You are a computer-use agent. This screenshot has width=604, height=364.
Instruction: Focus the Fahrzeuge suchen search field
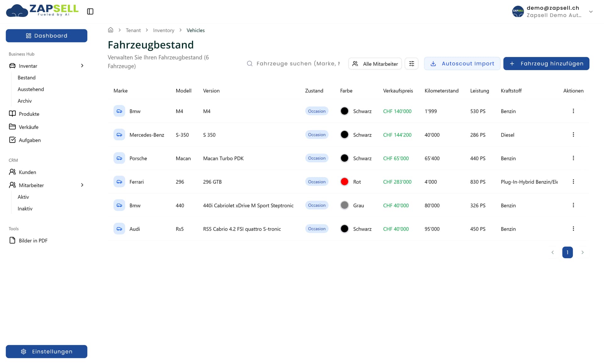[x=294, y=64]
